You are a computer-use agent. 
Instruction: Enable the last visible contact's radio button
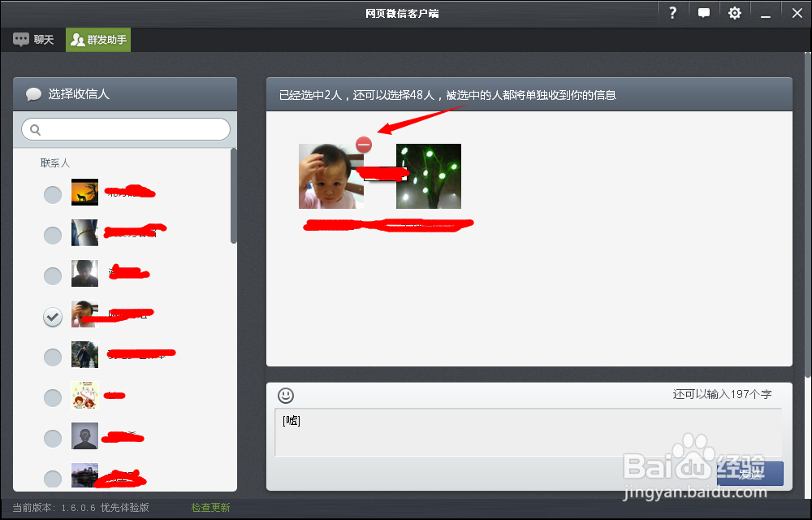(x=52, y=479)
